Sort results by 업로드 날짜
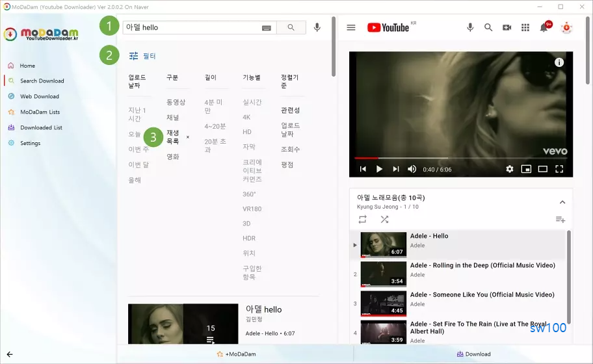The width and height of the screenshot is (593, 364). click(290, 129)
